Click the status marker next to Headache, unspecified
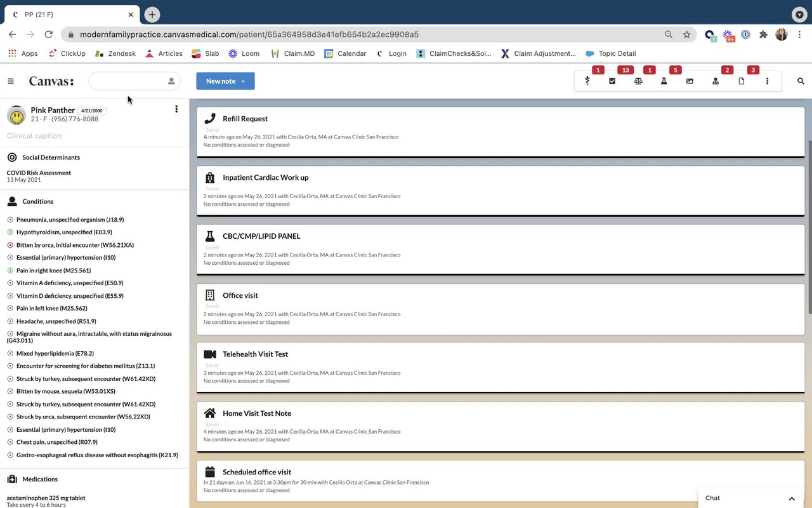The image size is (812, 508). pos(10,321)
